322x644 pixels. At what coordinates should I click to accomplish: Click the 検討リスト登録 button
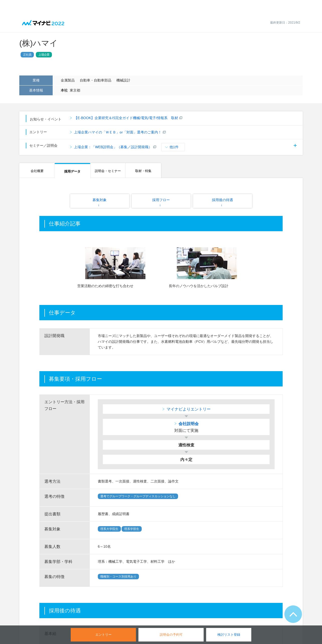pos(229,634)
